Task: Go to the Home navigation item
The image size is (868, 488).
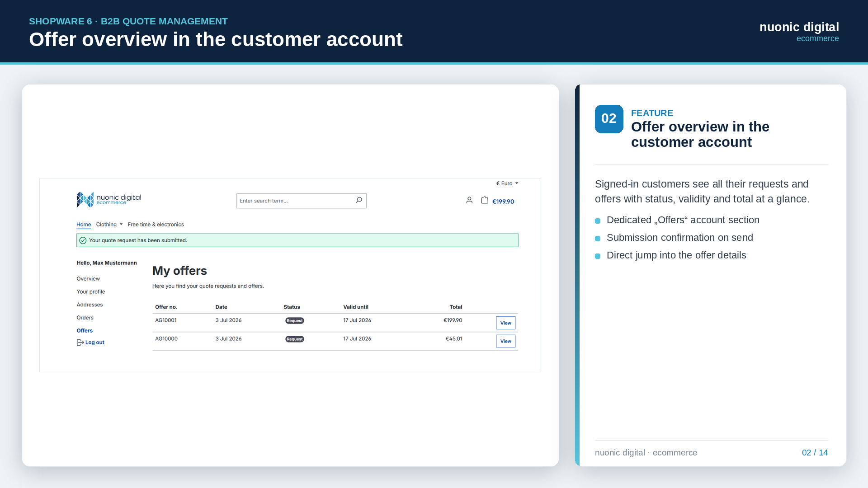Action: (x=84, y=225)
